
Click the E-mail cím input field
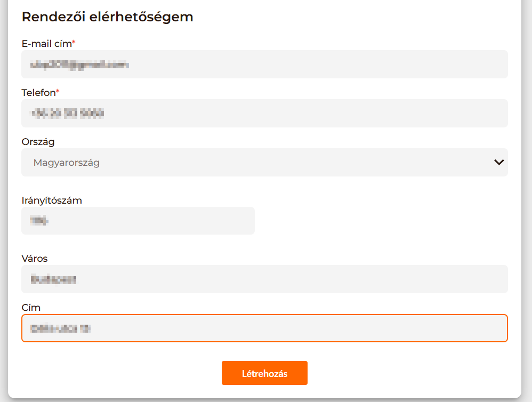(x=264, y=65)
